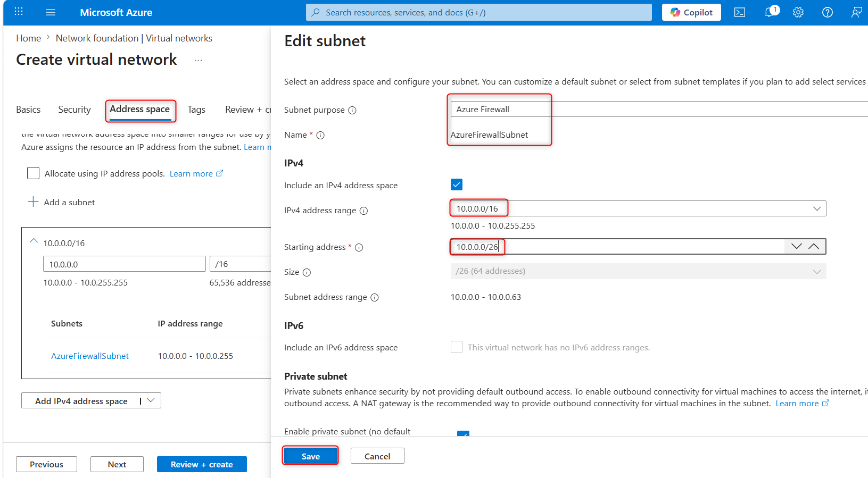The height and width of the screenshot is (478, 868).
Task: Click the 10.0.0.0 address space input
Action: coord(125,264)
